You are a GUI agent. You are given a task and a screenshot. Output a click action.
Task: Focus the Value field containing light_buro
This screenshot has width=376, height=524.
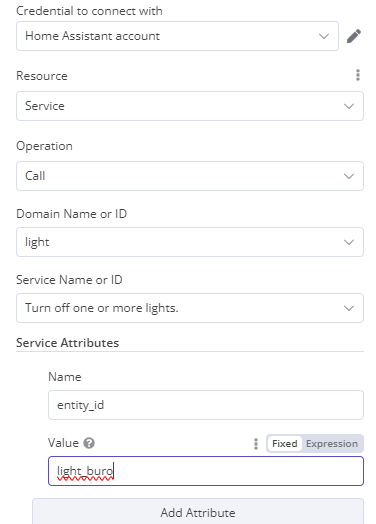[206, 471]
